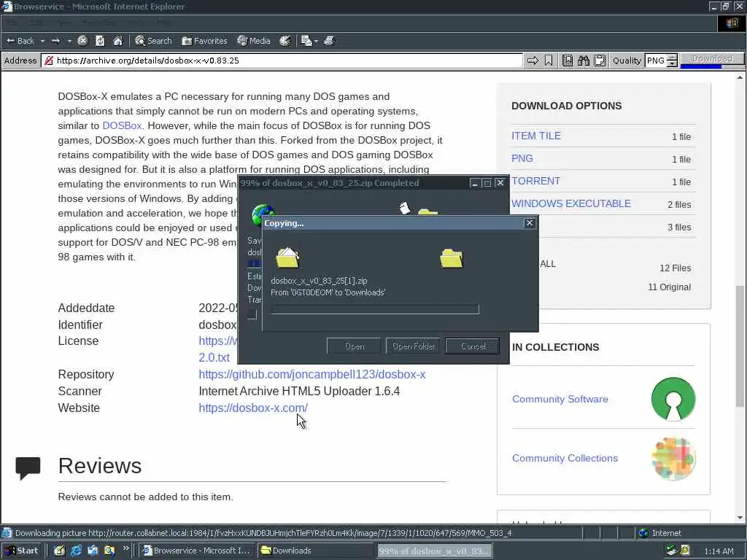
Task: Click Open Folder in download dialog
Action: pyautogui.click(x=414, y=346)
